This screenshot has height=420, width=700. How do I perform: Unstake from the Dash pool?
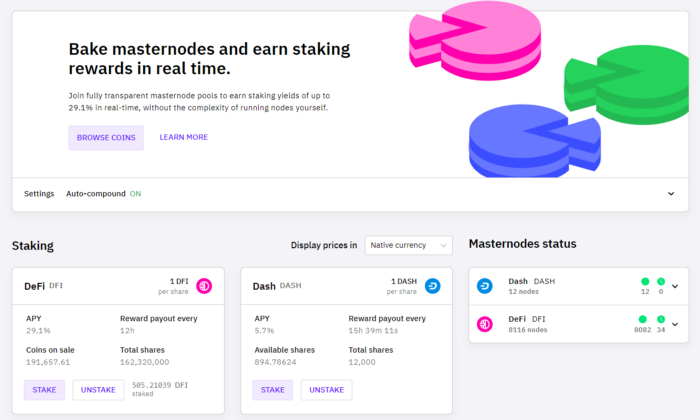326,390
